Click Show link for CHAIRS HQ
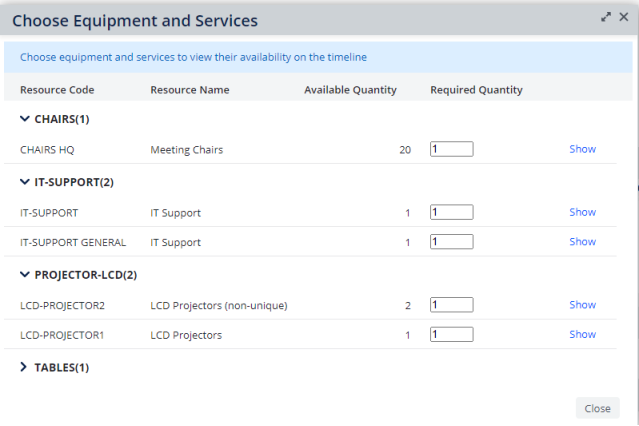This screenshot has height=426, width=639. pos(582,149)
